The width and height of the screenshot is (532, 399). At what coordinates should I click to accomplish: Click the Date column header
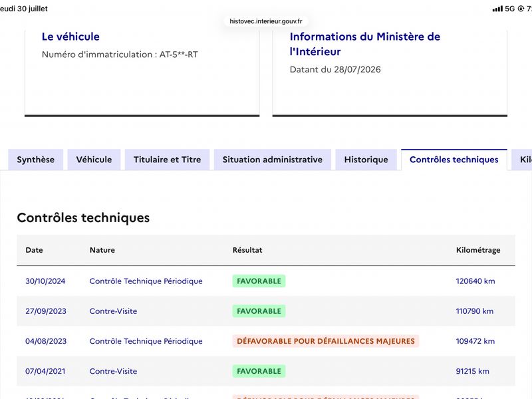[35, 250]
